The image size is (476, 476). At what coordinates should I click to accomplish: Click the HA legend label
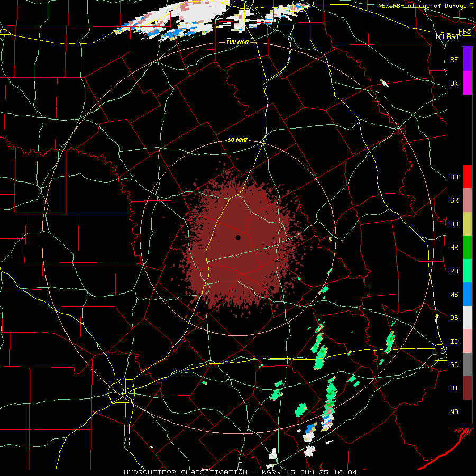pos(454,177)
